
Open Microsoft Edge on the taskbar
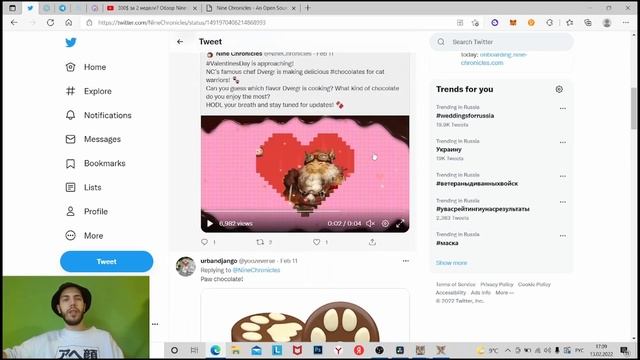coord(215,350)
